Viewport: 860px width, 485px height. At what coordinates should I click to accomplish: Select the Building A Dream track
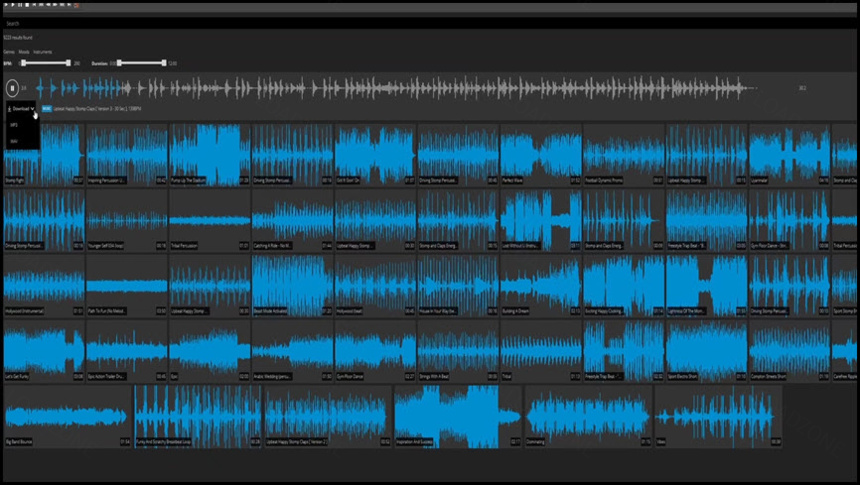[541, 285]
